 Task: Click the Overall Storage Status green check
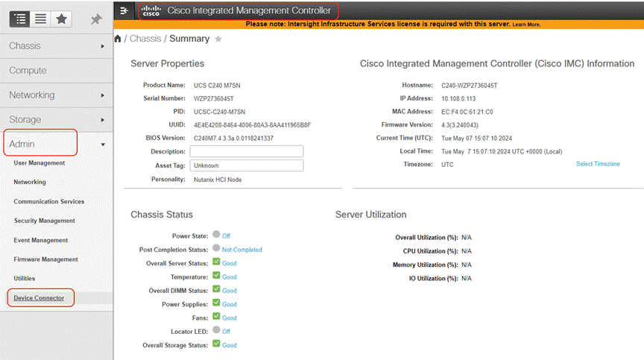216,344
